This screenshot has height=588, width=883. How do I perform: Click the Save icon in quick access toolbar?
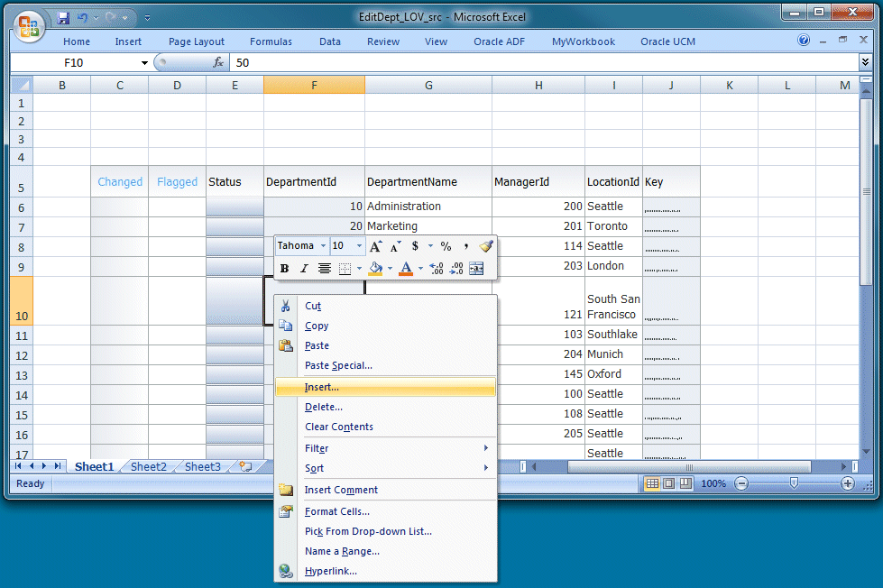[63, 18]
